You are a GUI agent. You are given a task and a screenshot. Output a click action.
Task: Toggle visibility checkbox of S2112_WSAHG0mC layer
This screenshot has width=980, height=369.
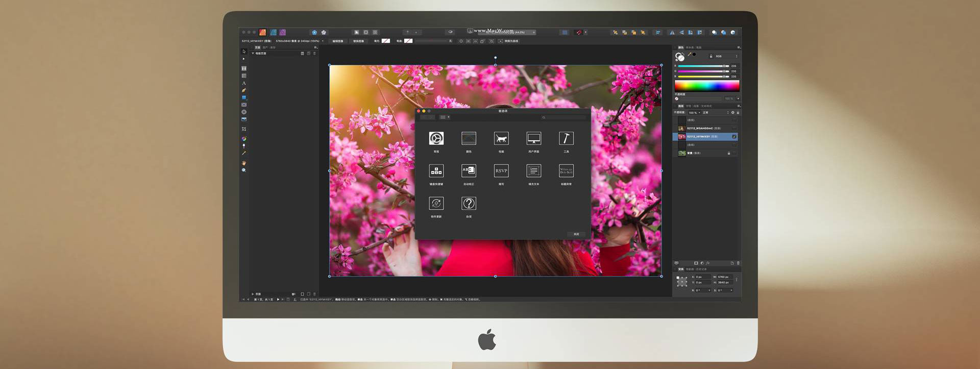[x=734, y=128]
